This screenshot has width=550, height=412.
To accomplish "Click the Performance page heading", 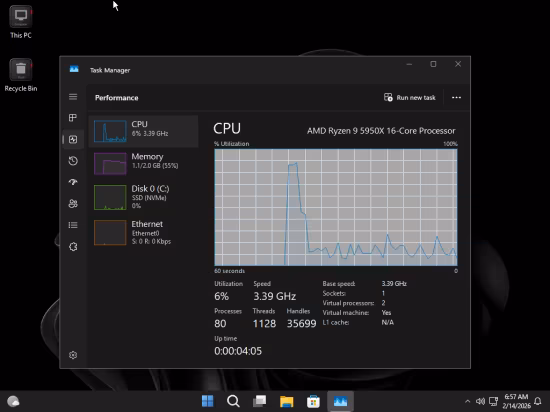I will [116, 98].
